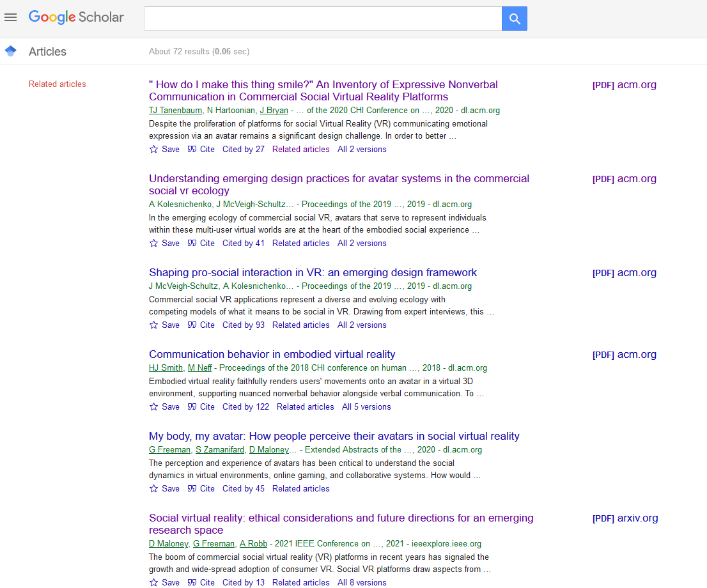Open PDF acm.org link for "Shaping pro-social interaction"
707x588 pixels.
click(x=625, y=273)
